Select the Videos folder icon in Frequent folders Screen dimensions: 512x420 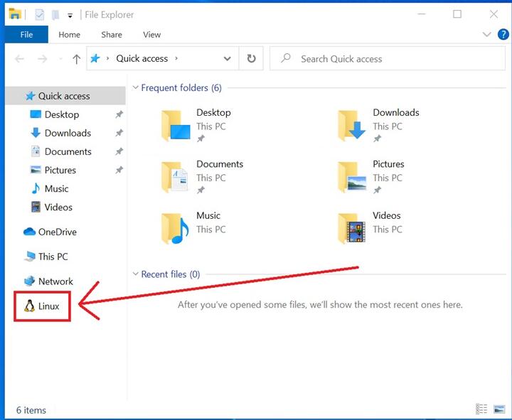(x=352, y=228)
